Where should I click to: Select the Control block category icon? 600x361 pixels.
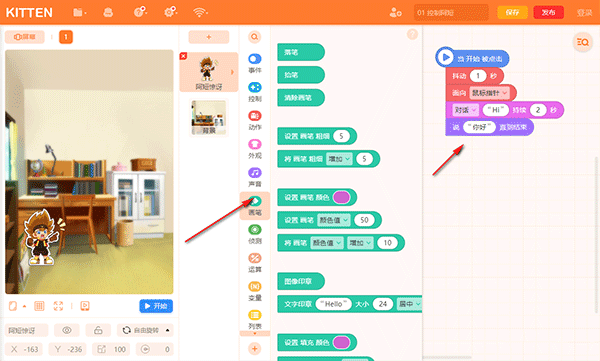254,87
